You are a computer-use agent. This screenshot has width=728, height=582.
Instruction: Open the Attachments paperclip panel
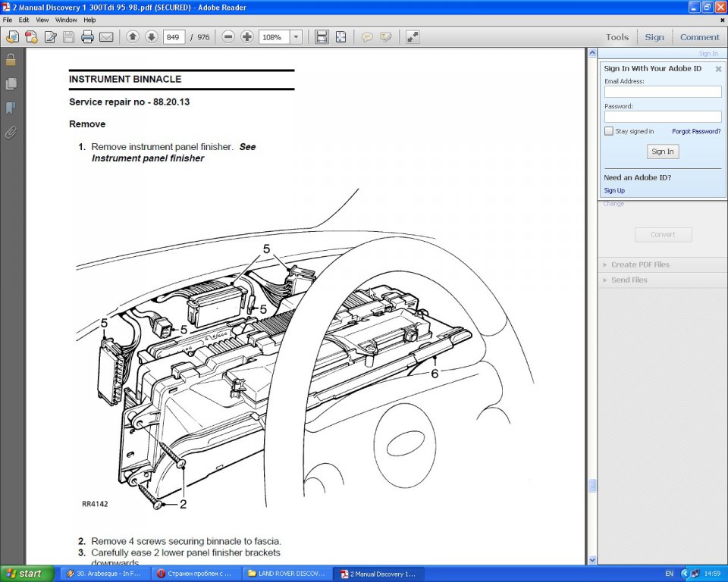(11, 133)
